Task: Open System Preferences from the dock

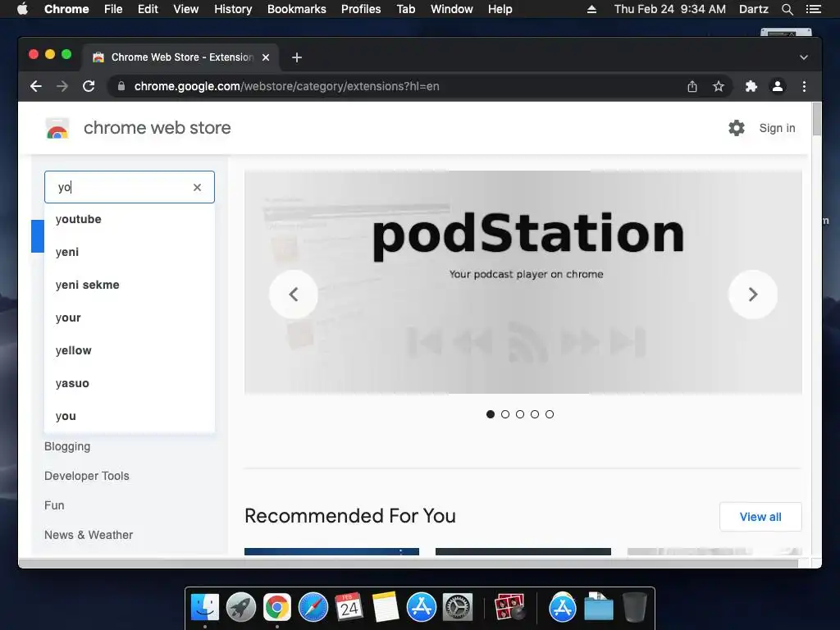Action: click(458, 608)
